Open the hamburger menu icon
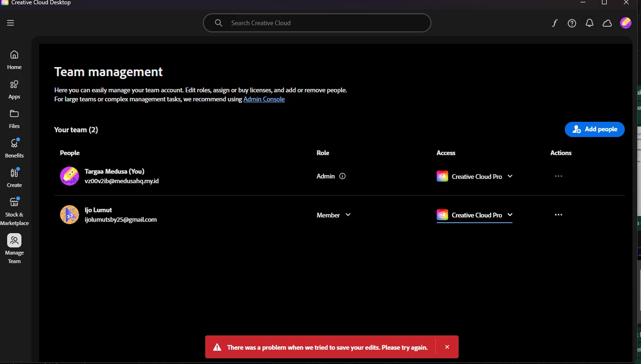 coord(10,23)
